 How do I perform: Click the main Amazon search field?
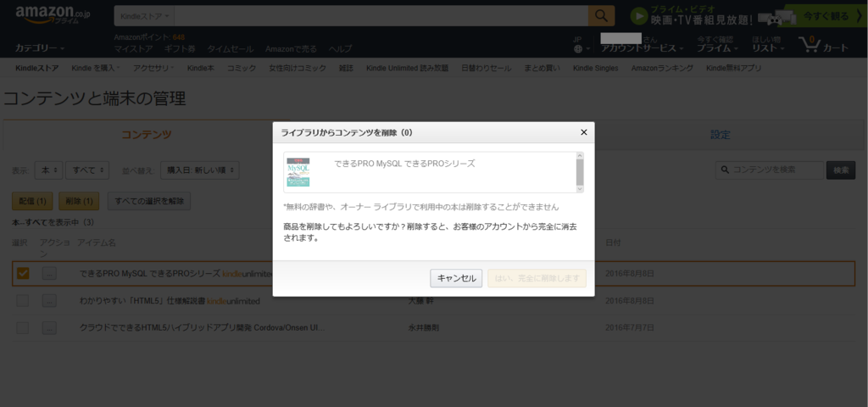[381, 16]
